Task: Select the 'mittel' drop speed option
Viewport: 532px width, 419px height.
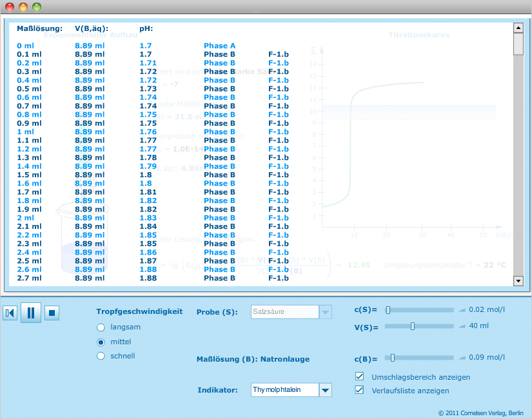Action: point(101,342)
